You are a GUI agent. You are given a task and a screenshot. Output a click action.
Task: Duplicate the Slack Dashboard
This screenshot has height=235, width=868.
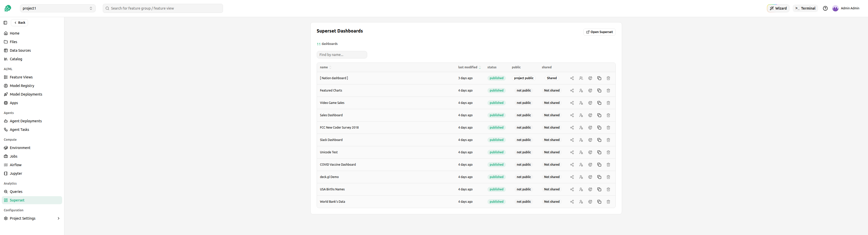pyautogui.click(x=599, y=140)
